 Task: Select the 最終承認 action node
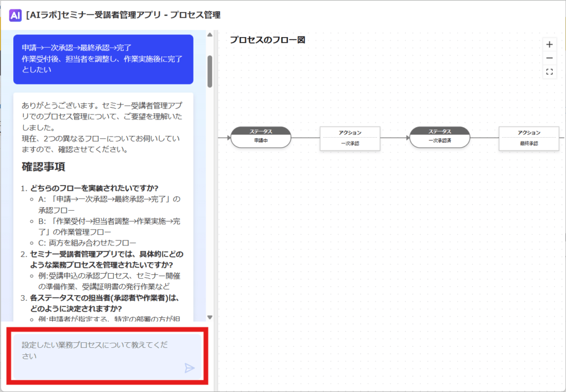(x=528, y=138)
